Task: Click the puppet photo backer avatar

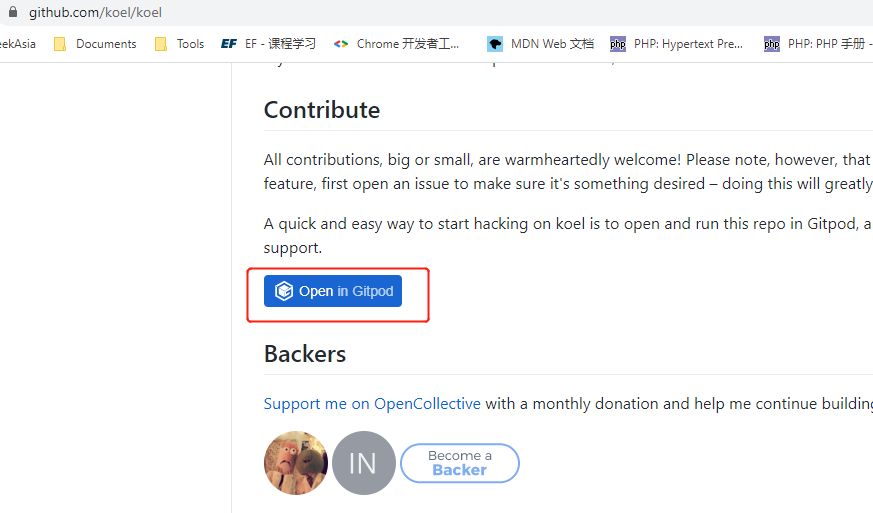Action: pos(296,463)
